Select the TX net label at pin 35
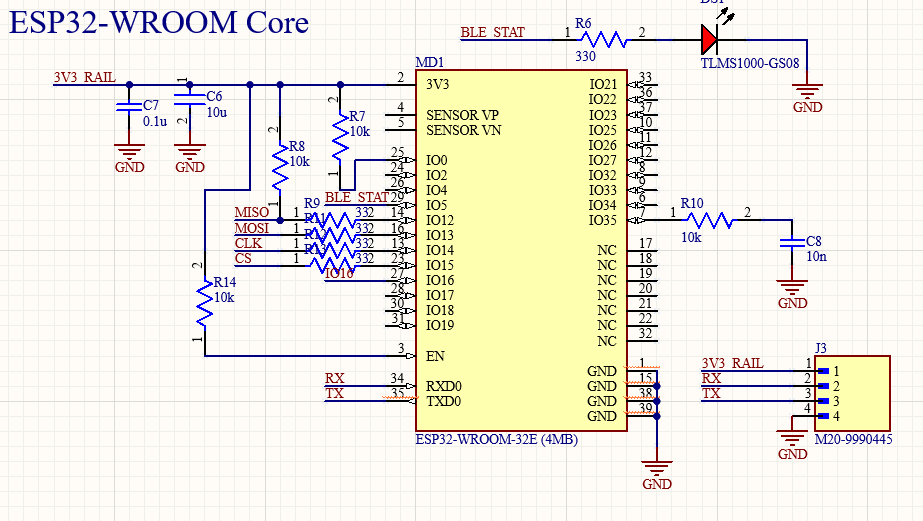This screenshot has width=923, height=521. click(x=334, y=393)
